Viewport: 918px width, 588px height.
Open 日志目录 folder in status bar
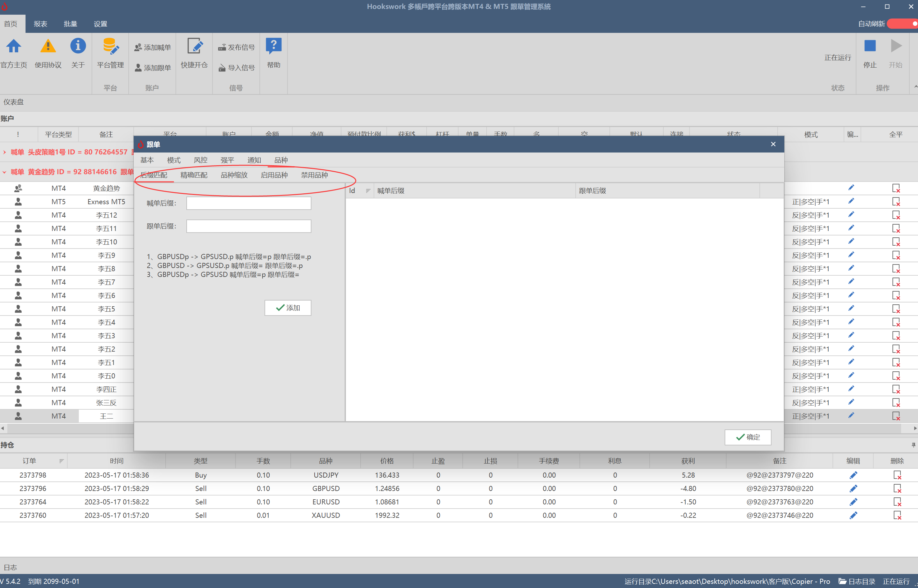tap(856, 581)
